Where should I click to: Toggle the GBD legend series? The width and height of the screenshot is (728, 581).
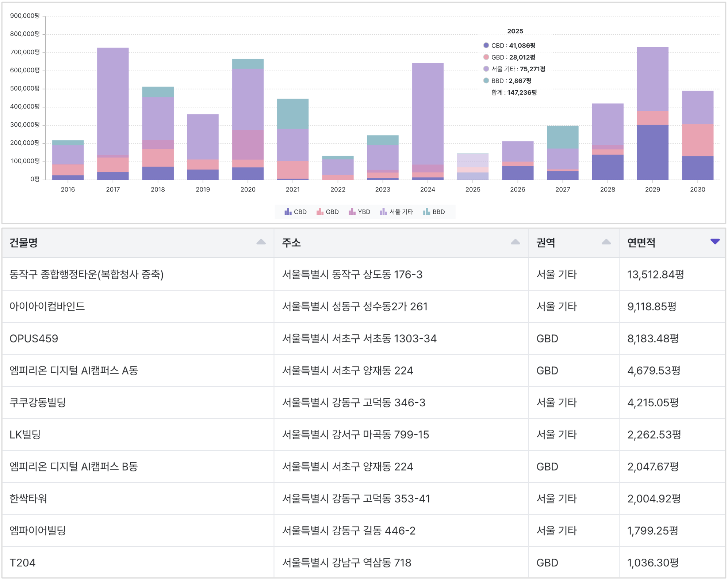(x=328, y=212)
